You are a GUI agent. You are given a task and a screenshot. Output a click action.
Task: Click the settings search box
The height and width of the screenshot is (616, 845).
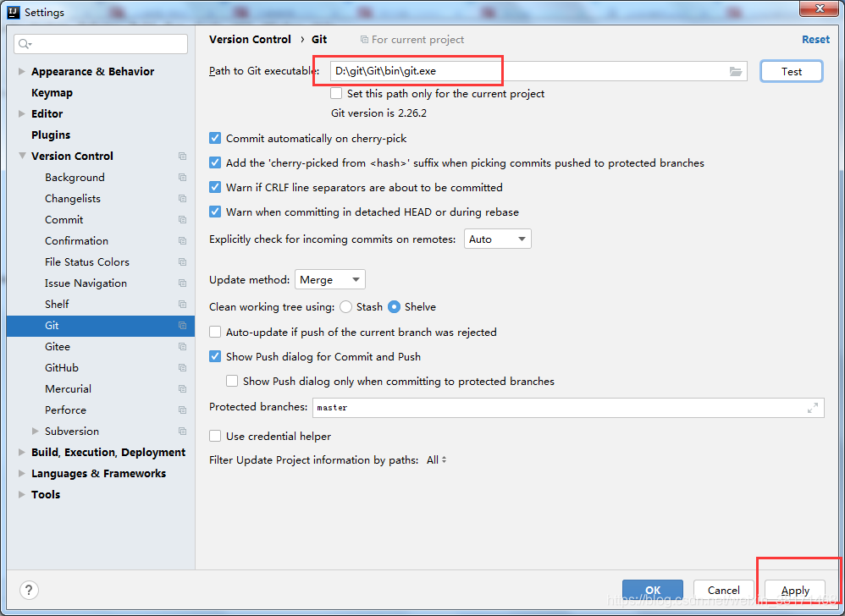coord(101,44)
